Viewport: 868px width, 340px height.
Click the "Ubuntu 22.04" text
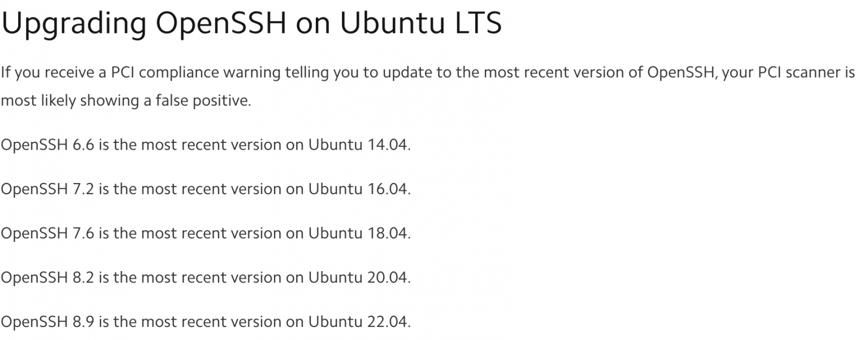(358, 322)
